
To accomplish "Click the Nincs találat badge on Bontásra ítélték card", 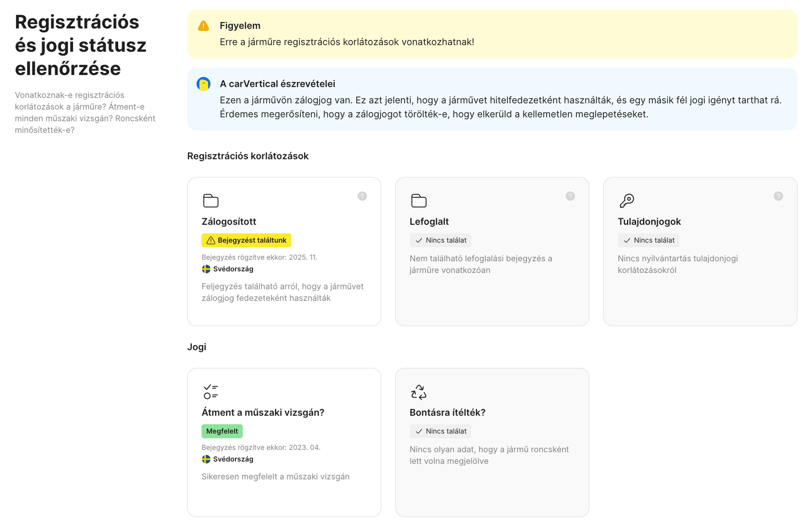I will pyautogui.click(x=440, y=431).
